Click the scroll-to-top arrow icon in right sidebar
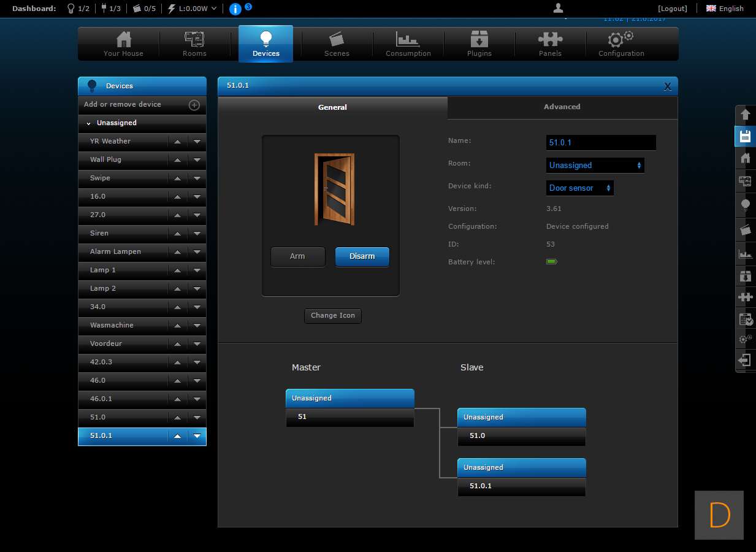Image resolution: width=756 pixels, height=552 pixels. (745, 115)
